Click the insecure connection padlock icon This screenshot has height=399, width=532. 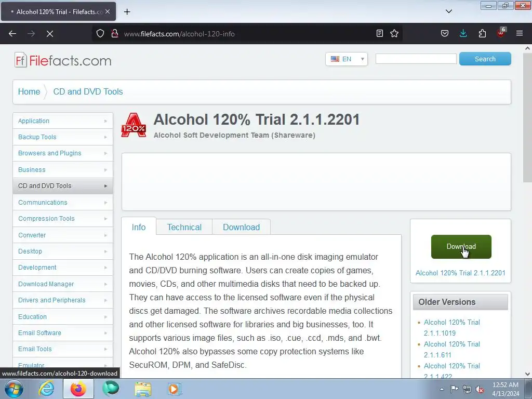(x=115, y=33)
